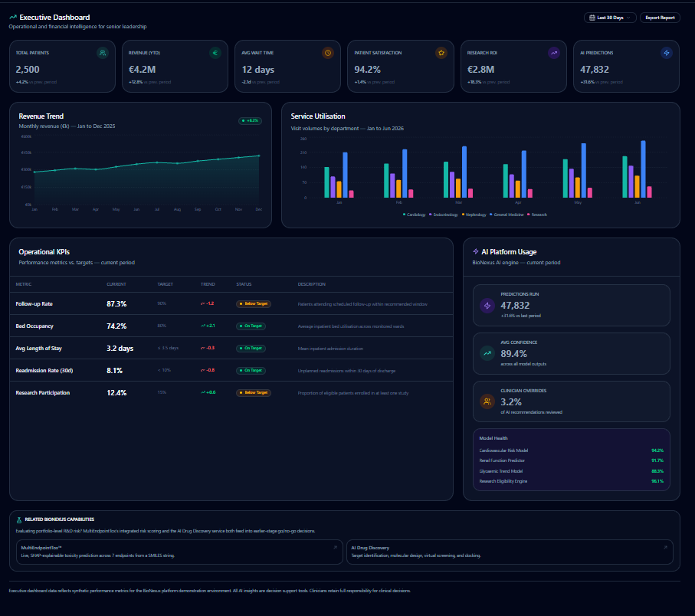The image size is (695, 616).
Task: Click the 87.3% current value
Action: point(116,304)
